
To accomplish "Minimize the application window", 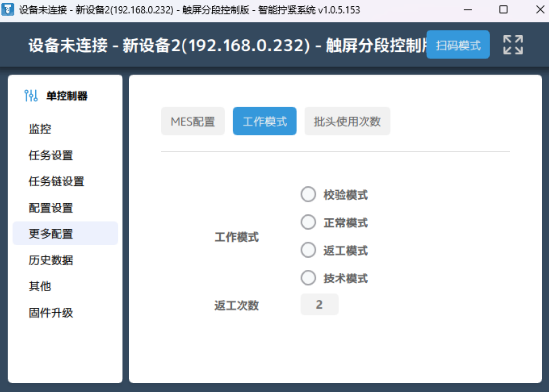I will tap(468, 10).
